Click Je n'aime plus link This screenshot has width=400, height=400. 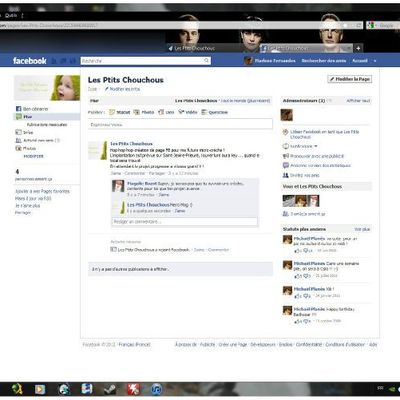27,205
